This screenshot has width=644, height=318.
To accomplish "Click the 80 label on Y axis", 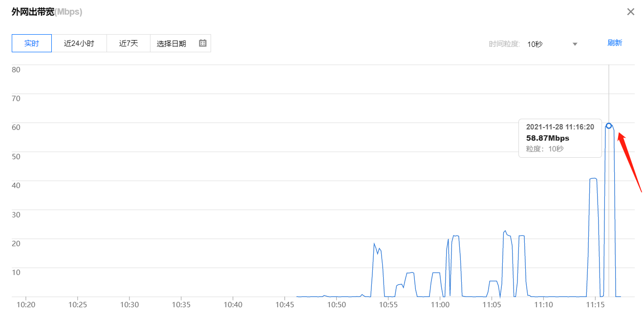I will point(16,69).
